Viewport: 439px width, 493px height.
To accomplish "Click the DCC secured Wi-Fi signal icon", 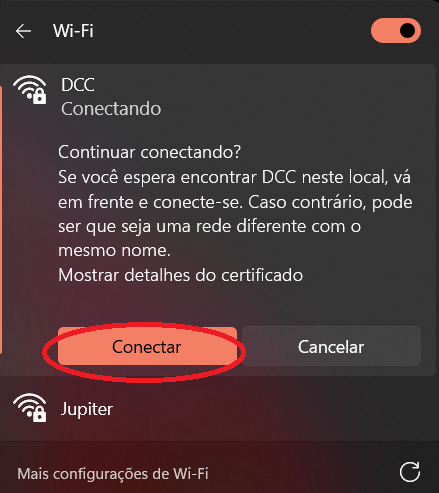I will coord(30,89).
